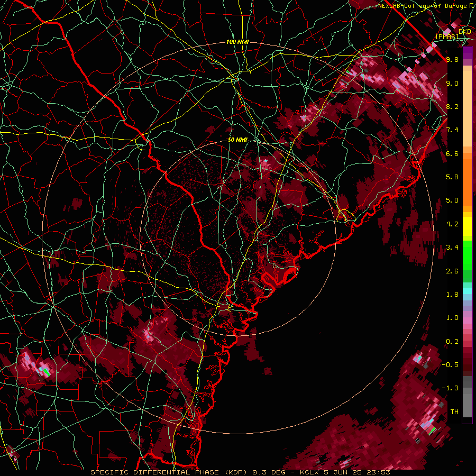
Task: Click the 1.8 value on the color scale
Action: point(452,295)
